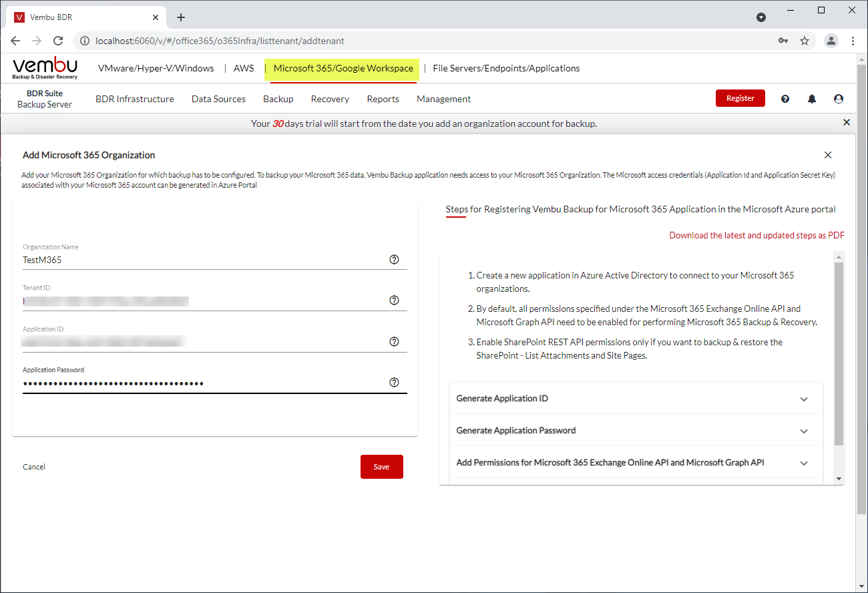Open the Recovery menu
868x593 pixels.
pos(330,99)
